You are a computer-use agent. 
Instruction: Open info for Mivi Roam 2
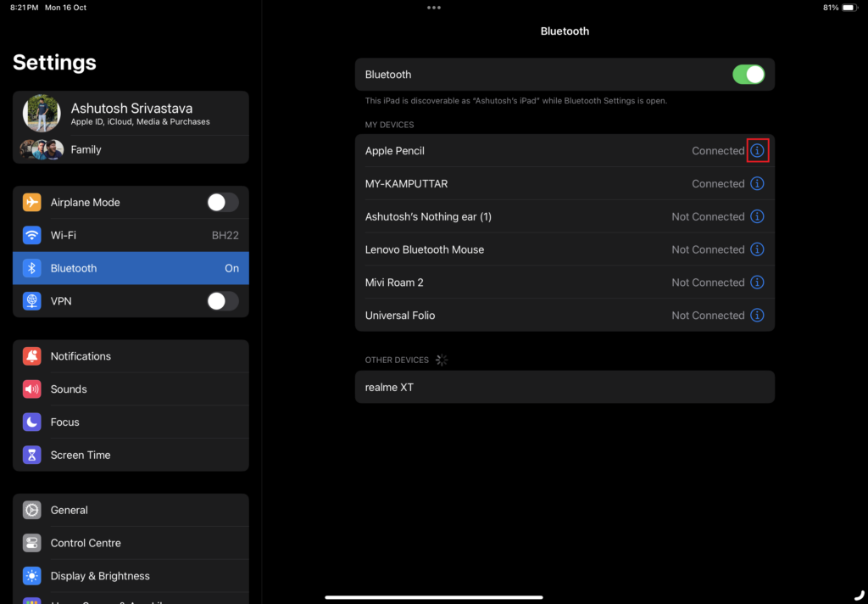757,282
